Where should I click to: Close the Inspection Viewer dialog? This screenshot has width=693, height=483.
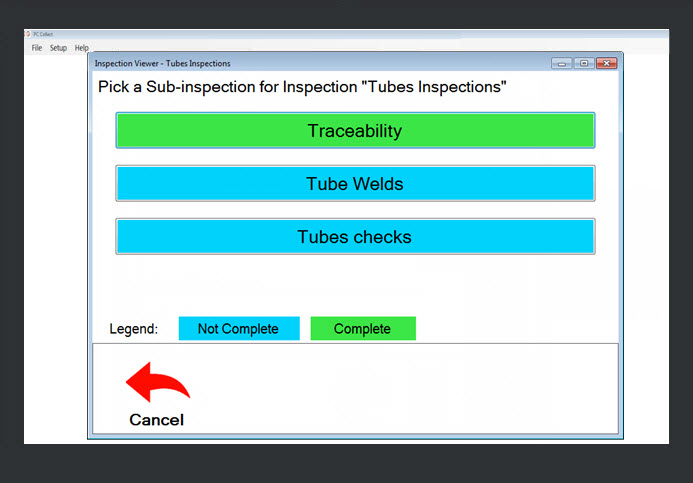[x=606, y=63]
